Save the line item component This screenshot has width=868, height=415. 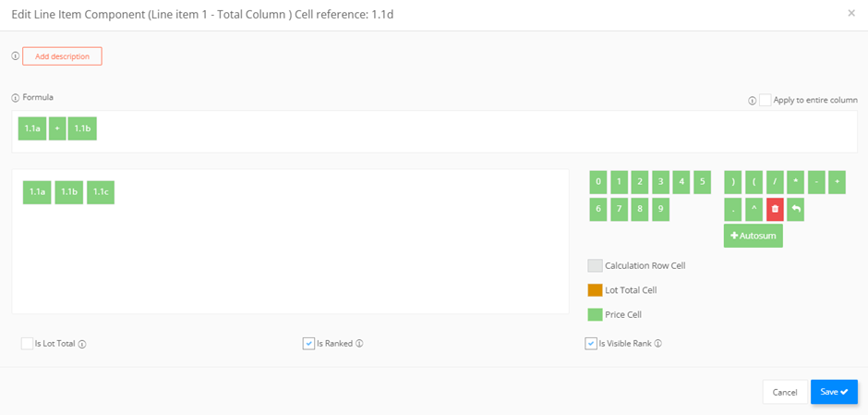[x=834, y=392]
